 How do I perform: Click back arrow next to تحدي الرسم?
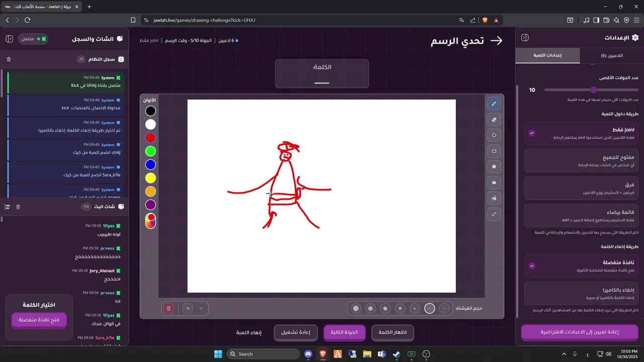(497, 41)
